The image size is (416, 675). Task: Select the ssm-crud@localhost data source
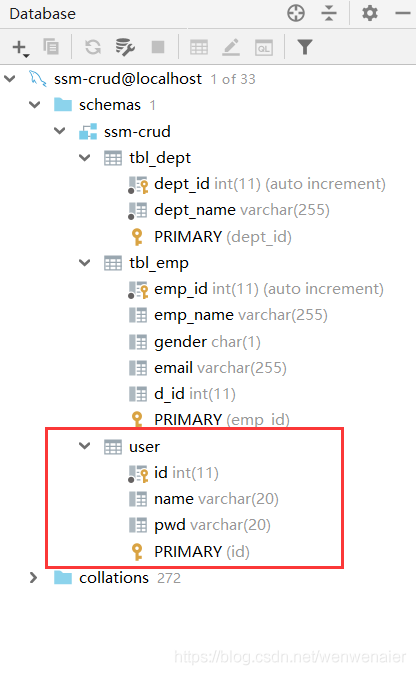coord(127,79)
